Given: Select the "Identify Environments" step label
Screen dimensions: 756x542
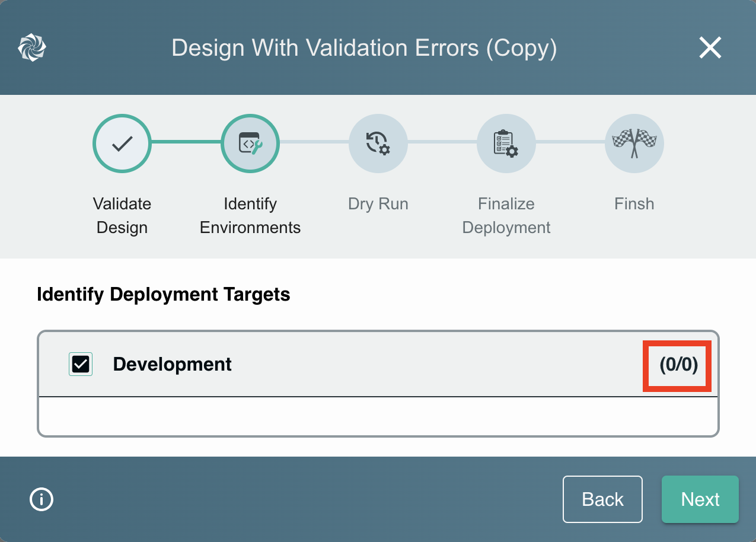Looking at the screenshot, I should tap(250, 216).
